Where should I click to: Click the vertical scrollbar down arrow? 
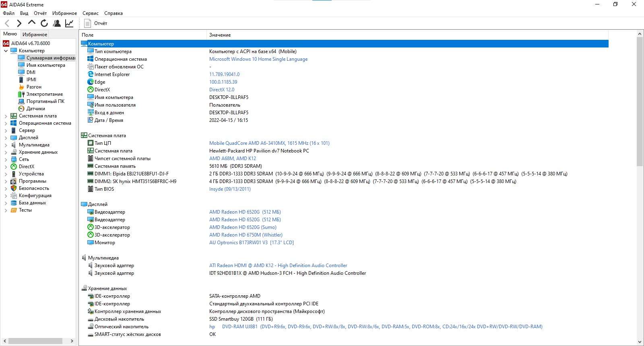(640, 342)
